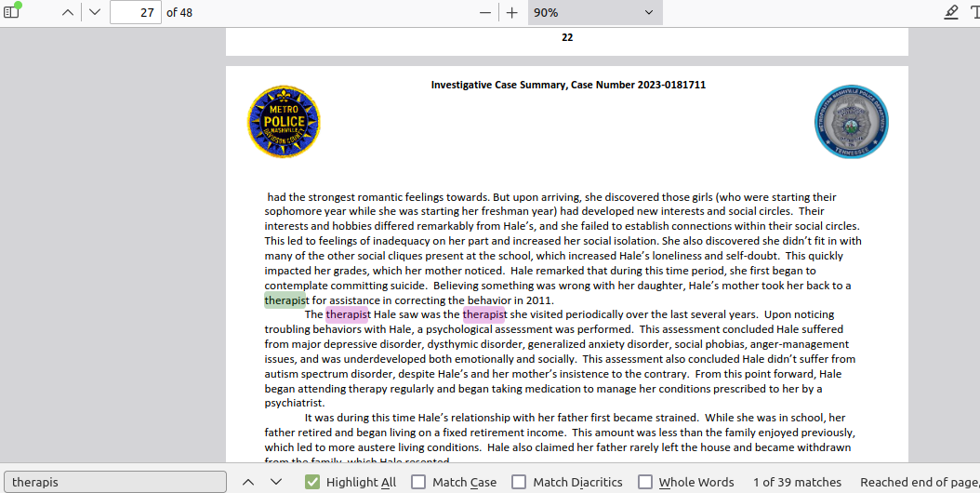Image resolution: width=980 pixels, height=493 pixels.
Task: Select the highlight annotation tool
Action: click(950, 12)
